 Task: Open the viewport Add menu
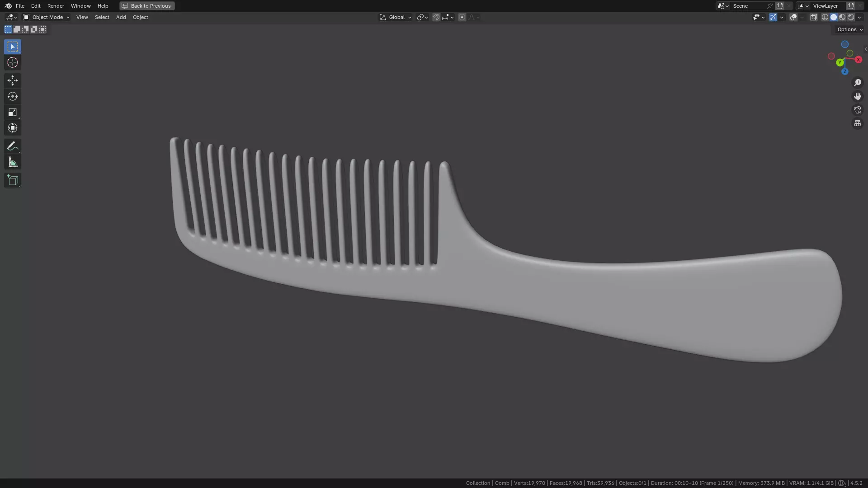pyautogui.click(x=121, y=17)
